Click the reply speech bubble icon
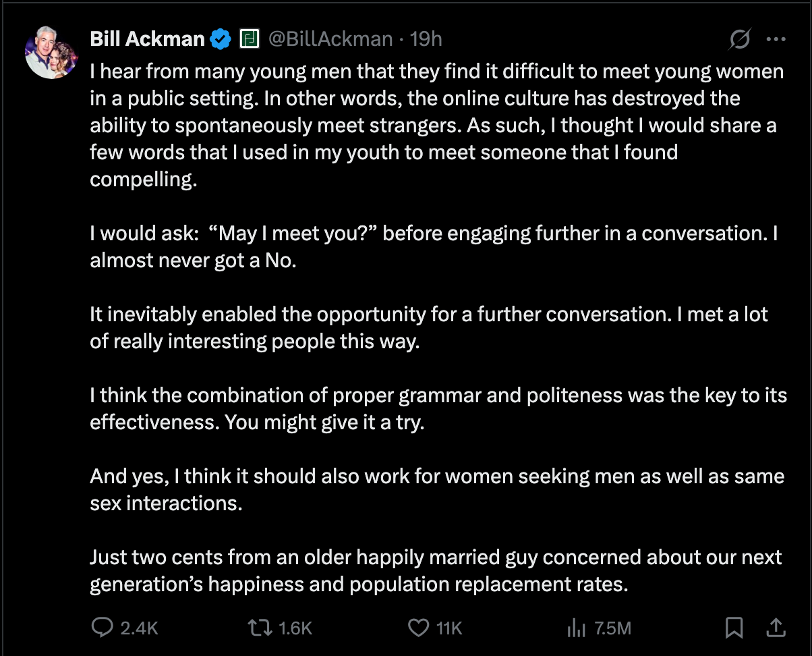The width and height of the screenshot is (812, 656). pyautogui.click(x=102, y=628)
